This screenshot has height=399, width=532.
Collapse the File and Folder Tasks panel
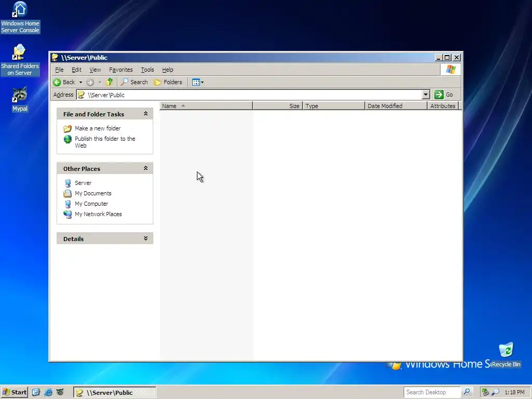145,114
